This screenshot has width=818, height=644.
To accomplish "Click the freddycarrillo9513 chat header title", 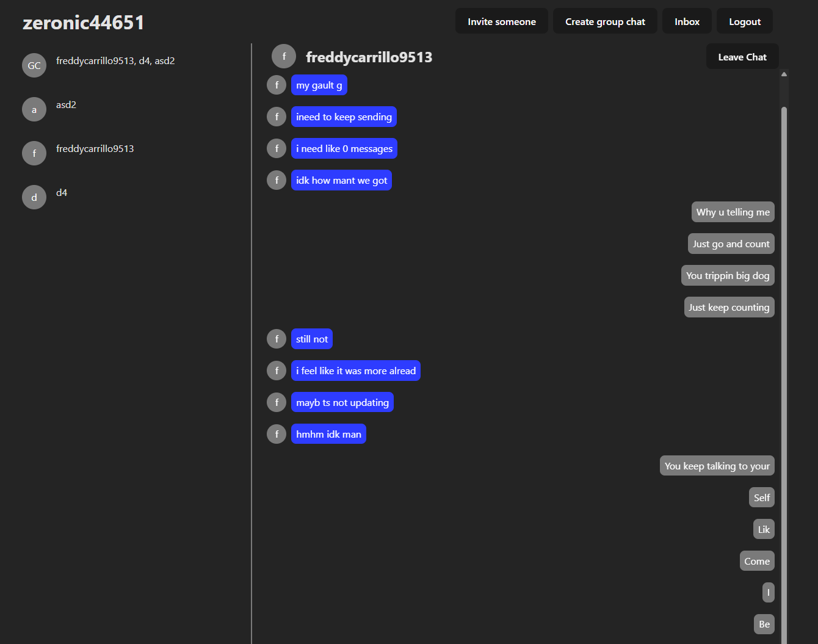I will point(369,57).
